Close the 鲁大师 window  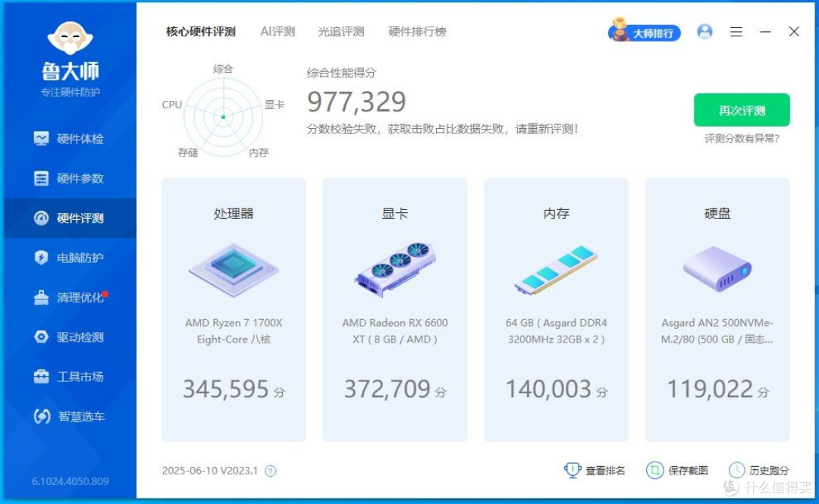(794, 32)
